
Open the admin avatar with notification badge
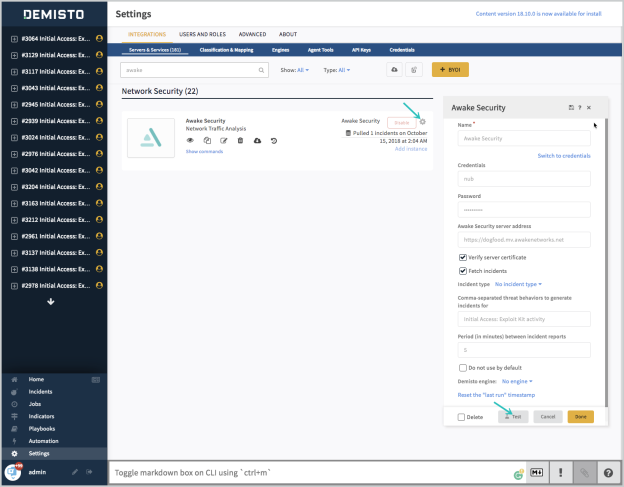click(13, 472)
